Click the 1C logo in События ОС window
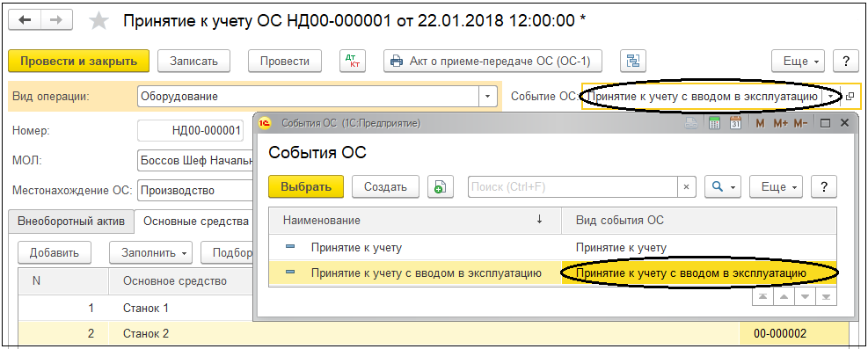Viewport: 868px width, 349px height. tap(266, 123)
